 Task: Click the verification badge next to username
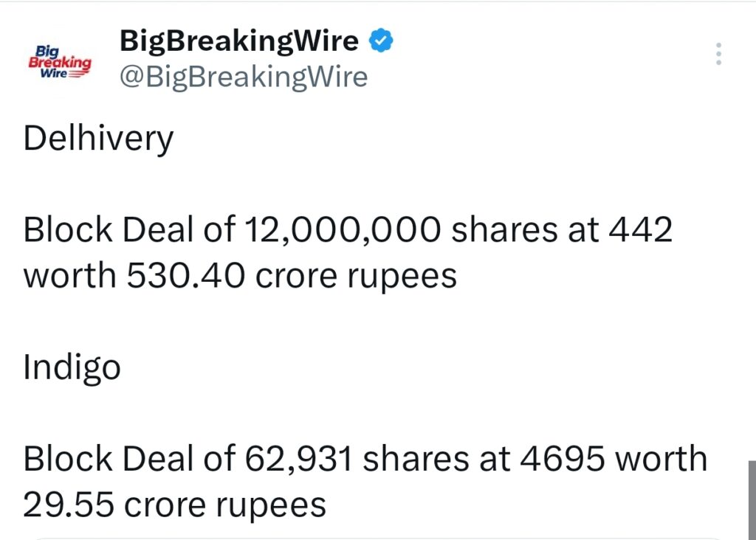click(381, 40)
